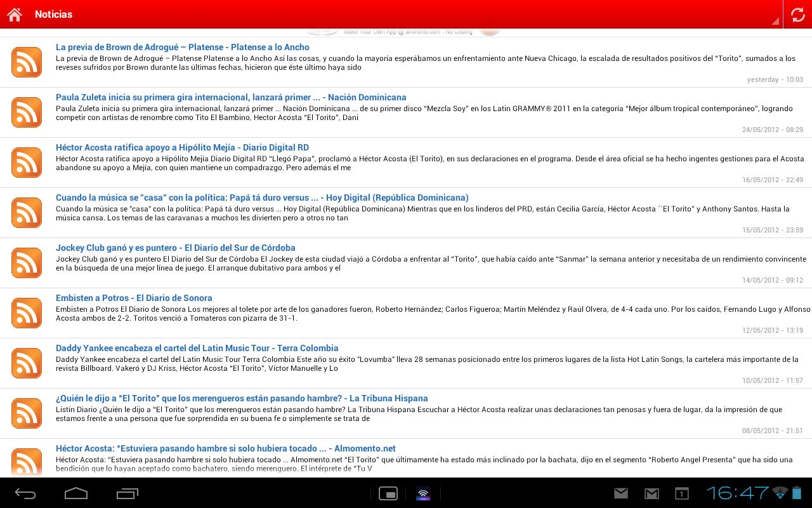This screenshot has height=508, width=812.
Task: Refresh the news feed
Action: 797,14
